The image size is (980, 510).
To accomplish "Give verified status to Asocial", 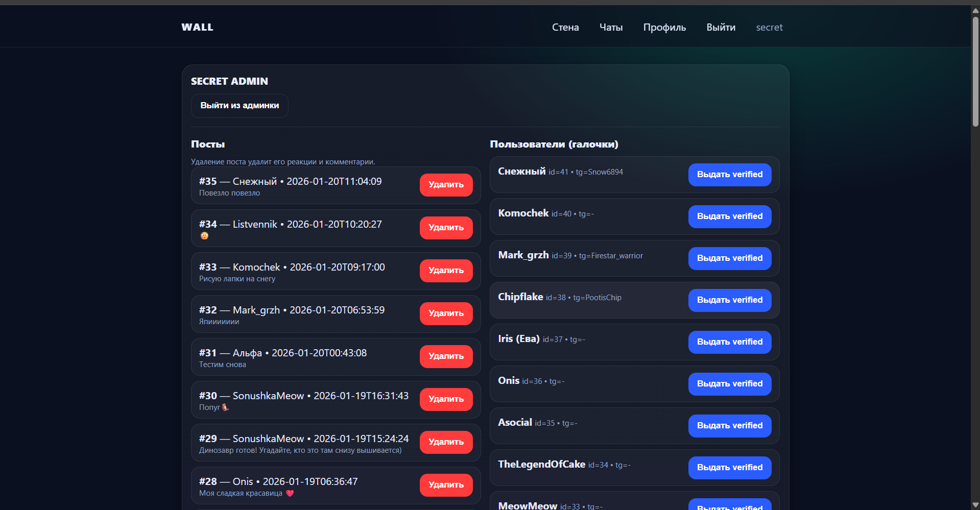I will pyautogui.click(x=729, y=426).
